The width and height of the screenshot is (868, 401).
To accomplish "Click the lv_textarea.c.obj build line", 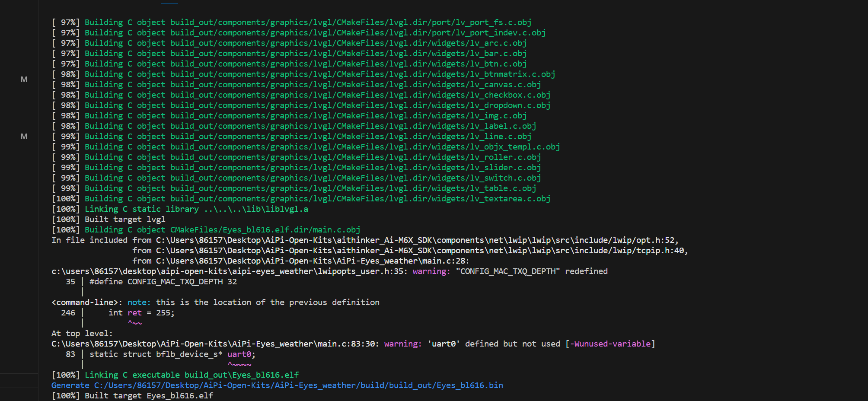I will [301, 198].
